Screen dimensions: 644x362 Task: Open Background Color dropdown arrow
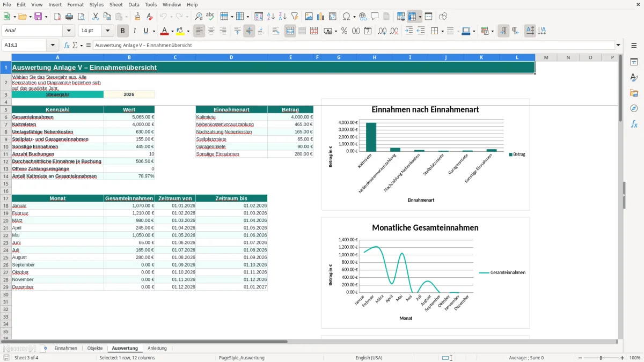(x=188, y=31)
